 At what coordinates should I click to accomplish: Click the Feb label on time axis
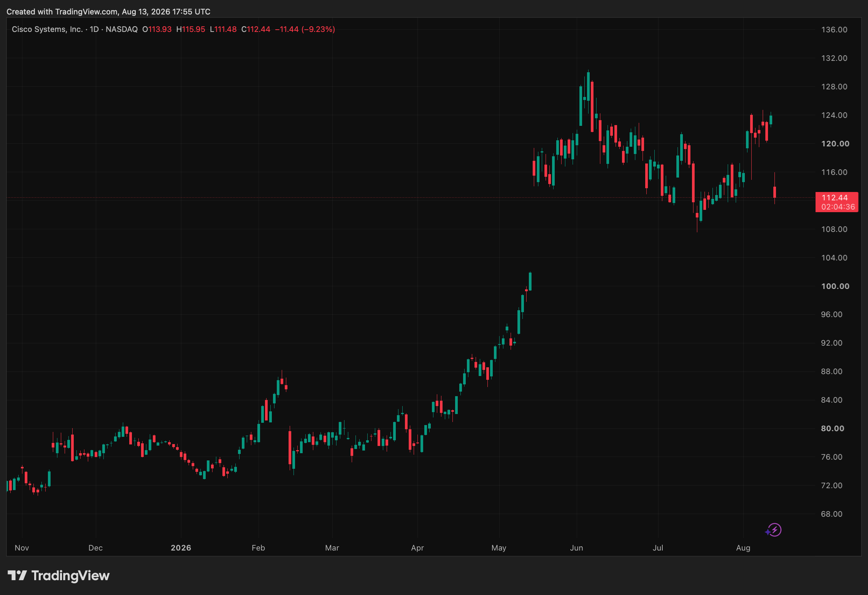point(258,548)
